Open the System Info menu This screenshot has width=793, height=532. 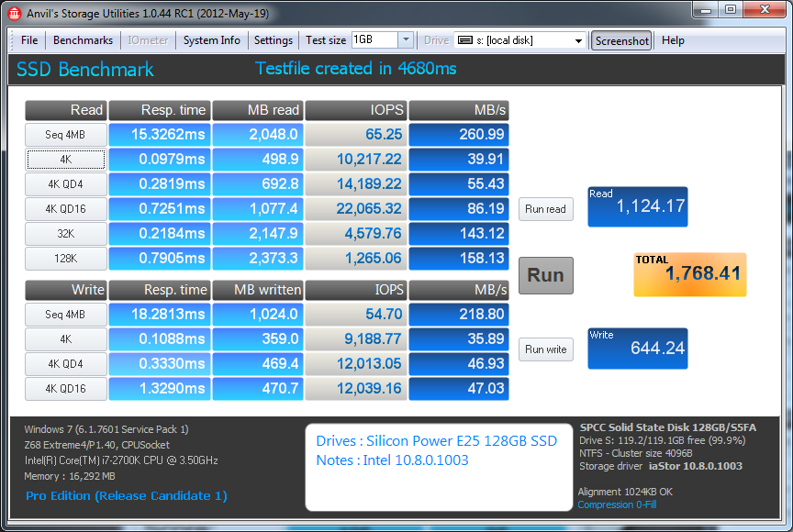click(x=211, y=40)
